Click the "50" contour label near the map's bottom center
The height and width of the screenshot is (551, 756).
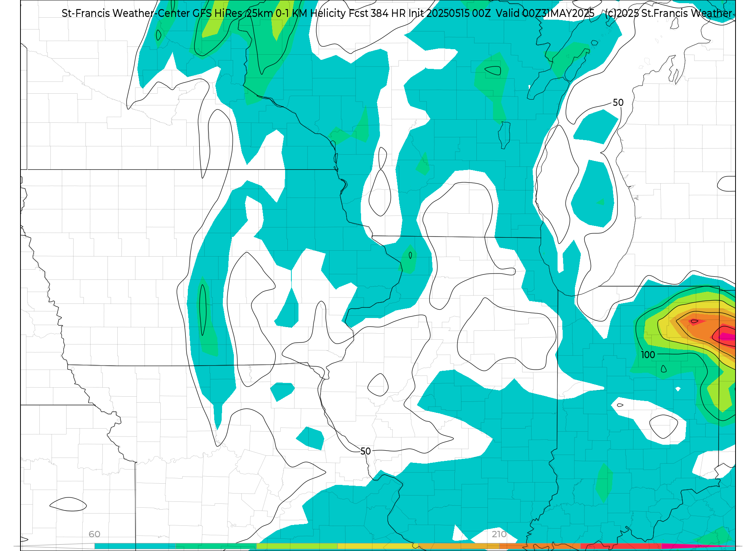(366, 451)
